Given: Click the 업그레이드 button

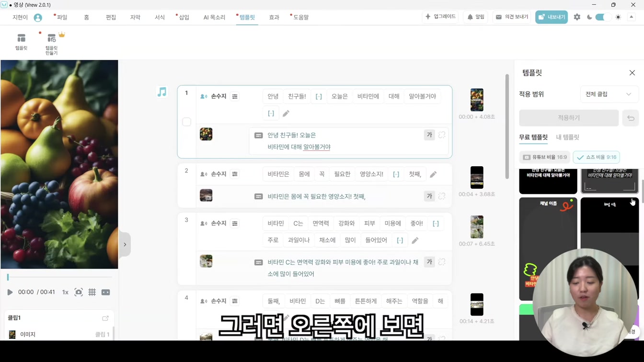Looking at the screenshot, I should 440,17.
